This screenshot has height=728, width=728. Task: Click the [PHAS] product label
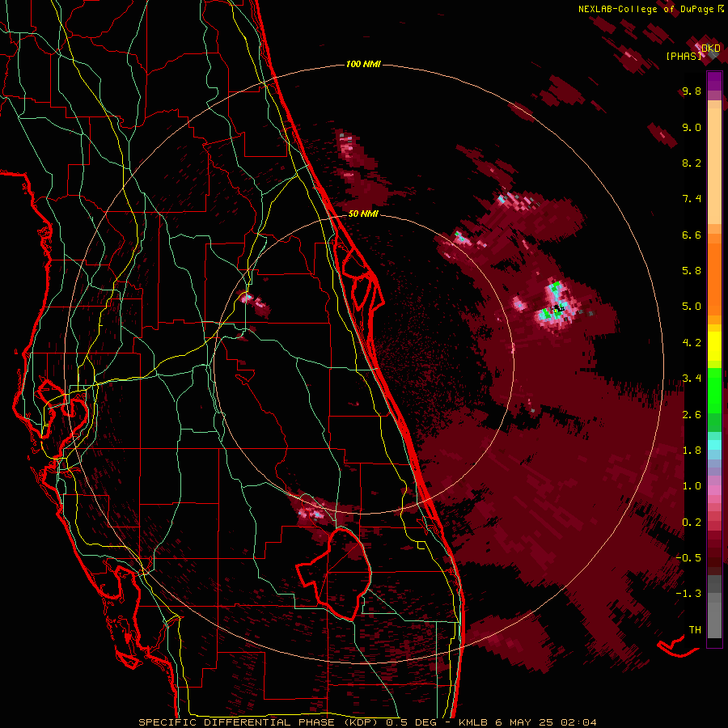click(684, 56)
